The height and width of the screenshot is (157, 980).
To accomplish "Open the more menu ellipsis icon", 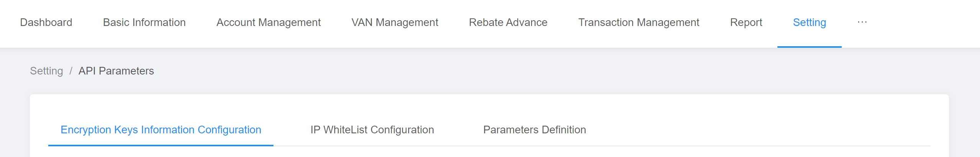I will 862,23.
